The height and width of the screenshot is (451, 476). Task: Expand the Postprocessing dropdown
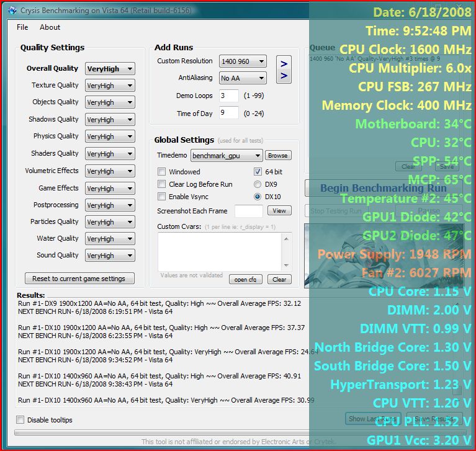(x=110, y=205)
